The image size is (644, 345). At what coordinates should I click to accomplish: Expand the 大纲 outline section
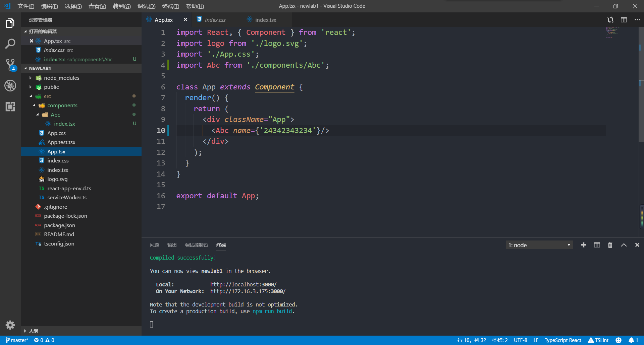pyautogui.click(x=81, y=331)
